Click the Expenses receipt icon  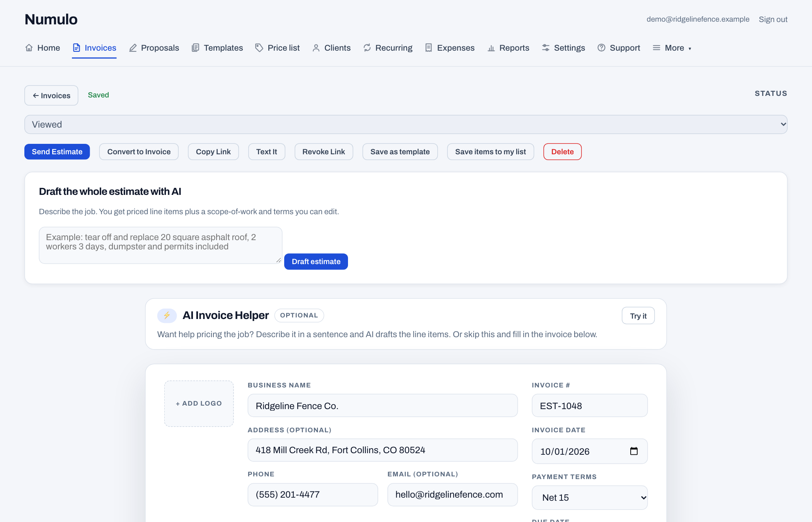pos(428,48)
